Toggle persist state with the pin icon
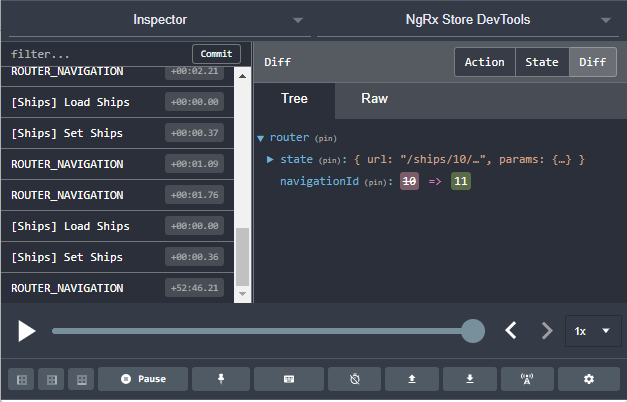The width and height of the screenshot is (627, 402). [x=221, y=379]
